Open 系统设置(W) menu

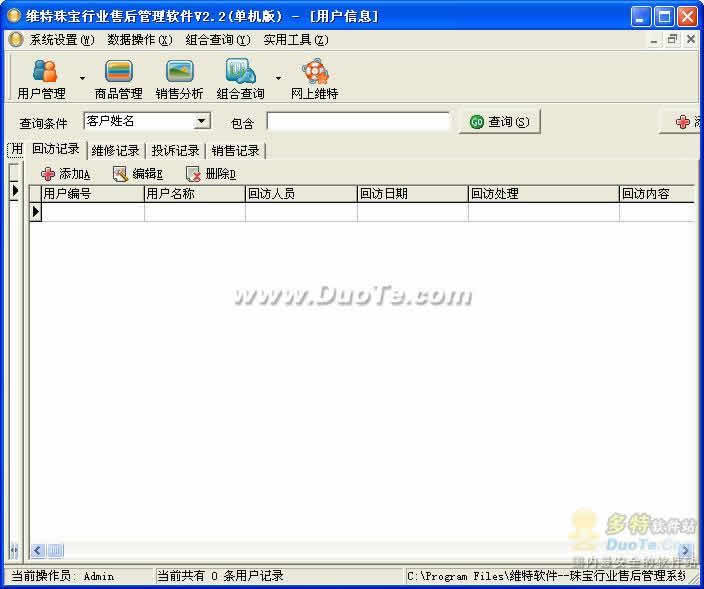pos(62,40)
